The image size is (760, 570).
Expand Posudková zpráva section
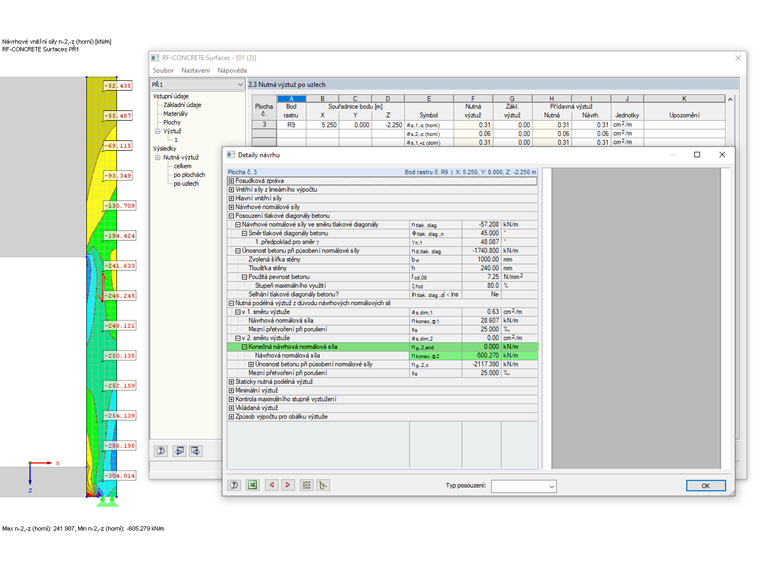tap(231, 181)
